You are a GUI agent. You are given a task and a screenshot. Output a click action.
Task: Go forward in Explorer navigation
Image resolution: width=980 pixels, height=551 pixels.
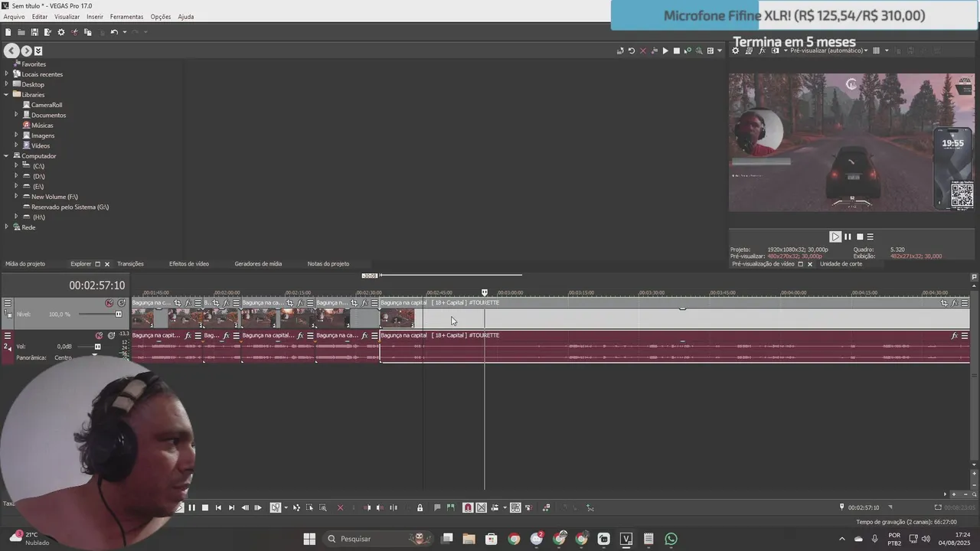[x=26, y=51]
